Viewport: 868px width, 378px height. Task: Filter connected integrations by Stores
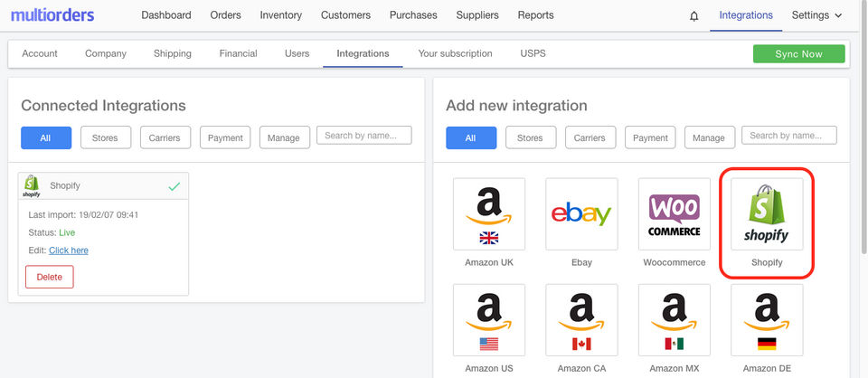coord(106,137)
